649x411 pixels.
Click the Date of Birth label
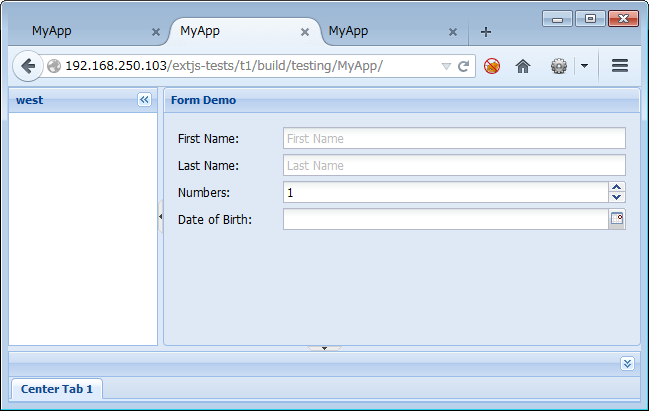[x=215, y=219]
